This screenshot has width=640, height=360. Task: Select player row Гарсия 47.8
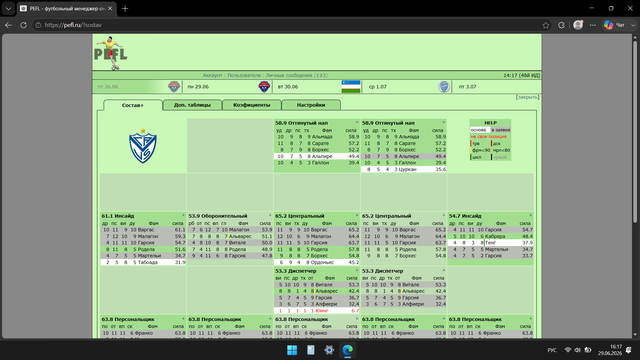[x=230, y=256]
